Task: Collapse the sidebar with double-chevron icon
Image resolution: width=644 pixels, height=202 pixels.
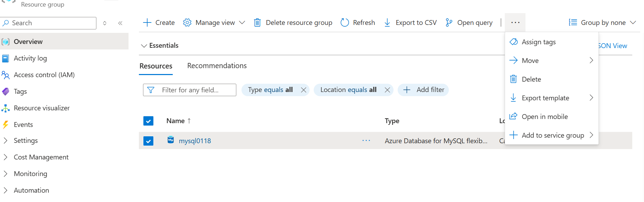Action: pyautogui.click(x=120, y=23)
